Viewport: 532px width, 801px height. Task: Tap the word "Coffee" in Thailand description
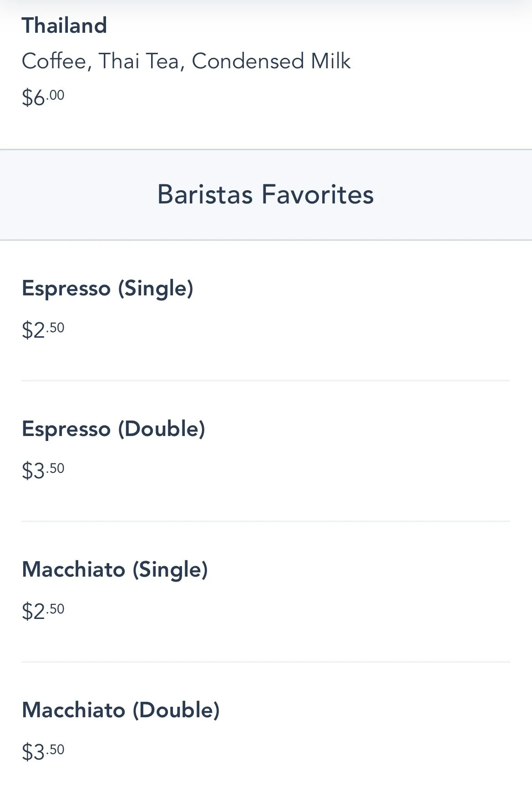coord(55,61)
